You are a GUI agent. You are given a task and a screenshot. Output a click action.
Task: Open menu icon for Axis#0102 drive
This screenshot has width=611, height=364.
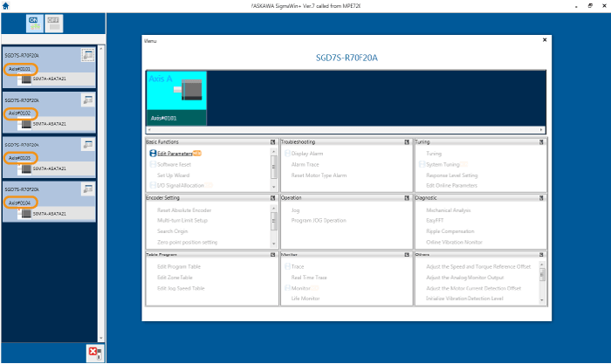[x=87, y=100]
